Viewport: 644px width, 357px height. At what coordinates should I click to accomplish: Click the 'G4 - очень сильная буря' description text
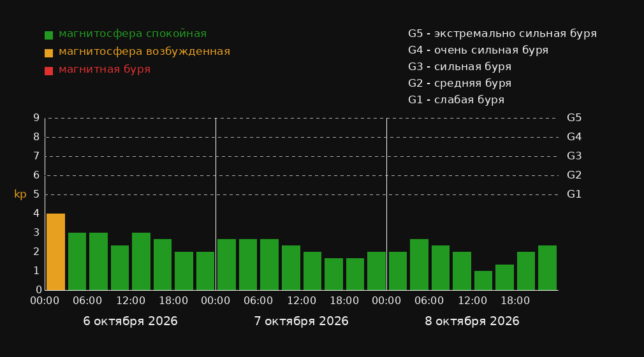tap(478, 50)
